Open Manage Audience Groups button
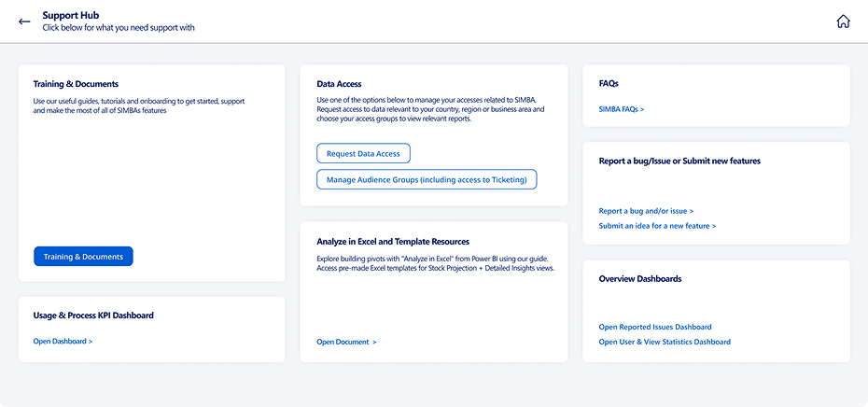 (x=427, y=179)
